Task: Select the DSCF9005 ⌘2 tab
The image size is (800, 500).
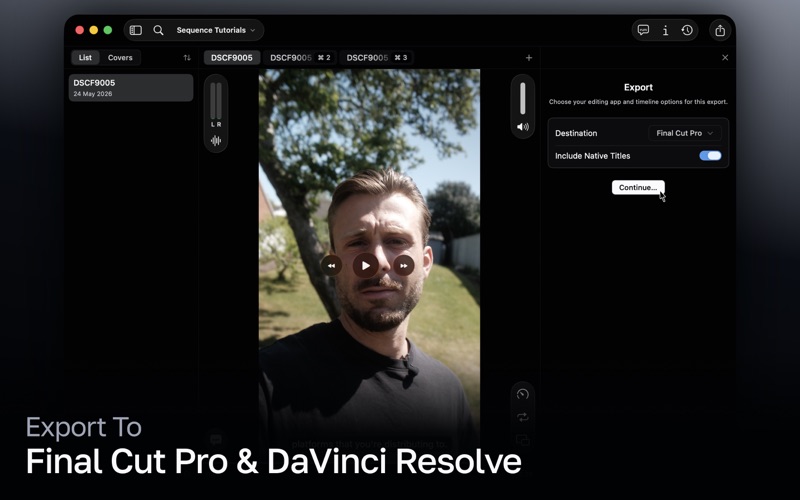Action: coord(301,58)
